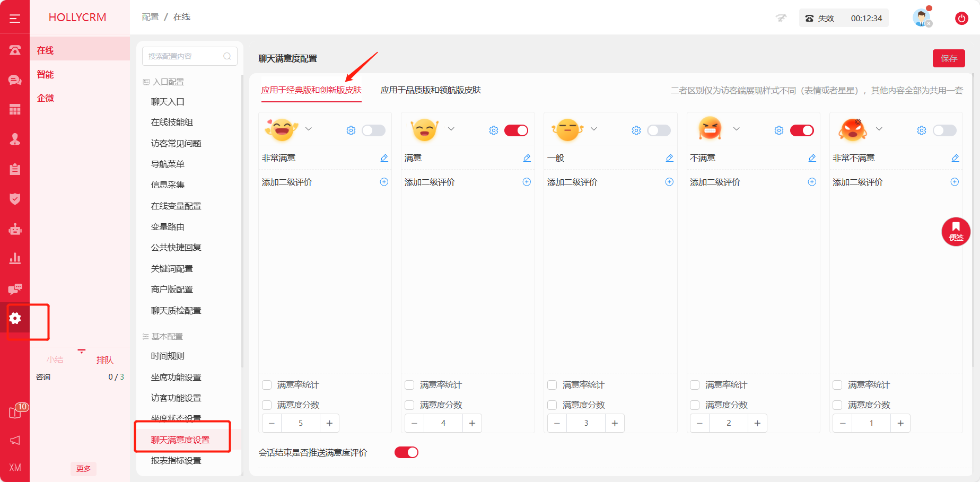The height and width of the screenshot is (482, 980).
Task: Click the red power logout icon
Action: click(961, 19)
